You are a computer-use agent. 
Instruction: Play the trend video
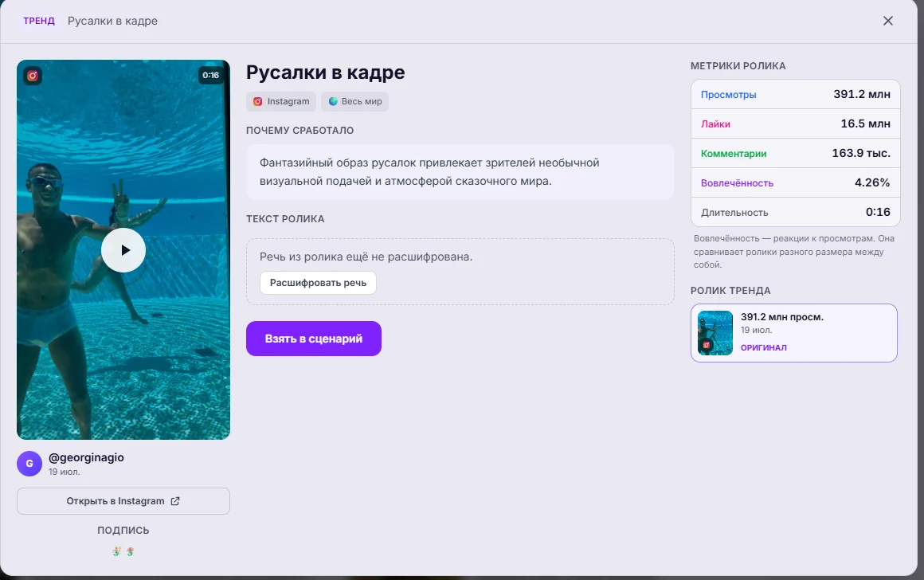[x=123, y=250]
